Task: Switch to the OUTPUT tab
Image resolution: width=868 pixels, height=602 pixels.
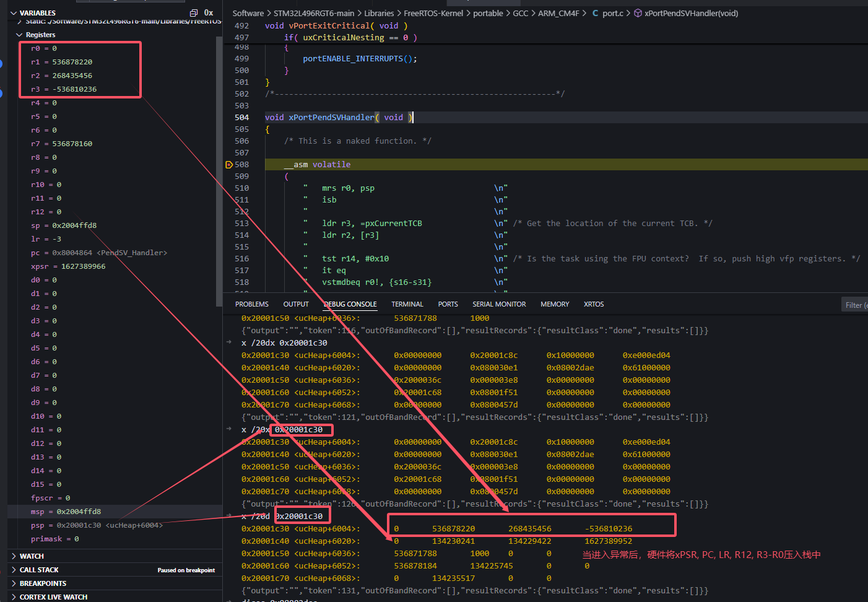Action: pos(296,304)
